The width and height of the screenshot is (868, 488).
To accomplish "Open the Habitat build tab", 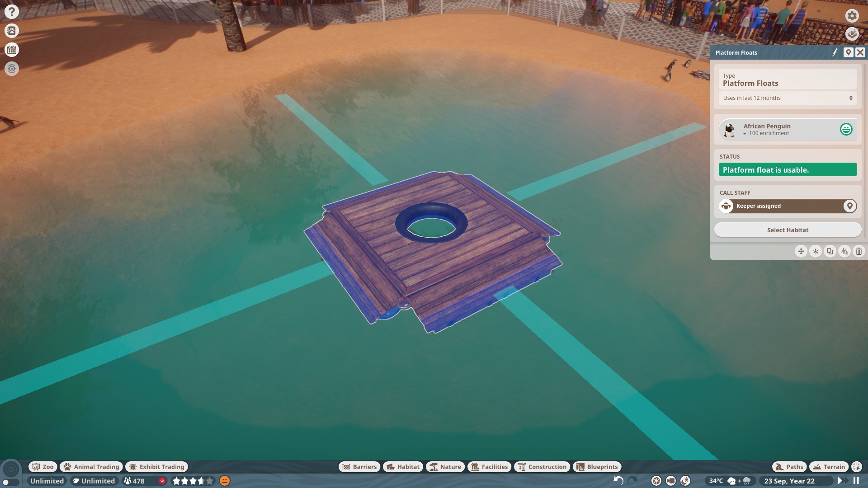I will [x=403, y=467].
